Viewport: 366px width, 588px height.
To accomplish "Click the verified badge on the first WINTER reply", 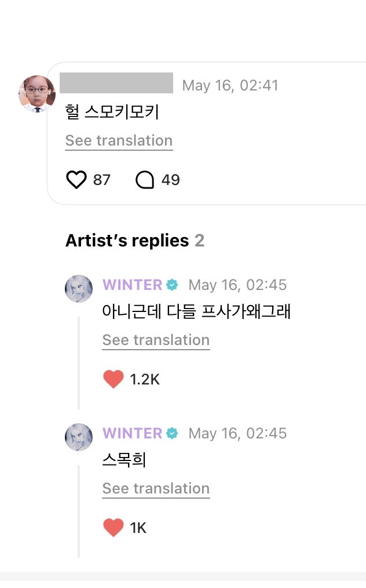I will [x=172, y=285].
